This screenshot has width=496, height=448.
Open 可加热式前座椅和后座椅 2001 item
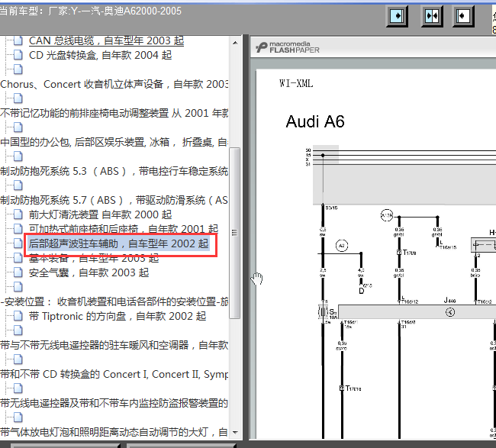(x=124, y=229)
